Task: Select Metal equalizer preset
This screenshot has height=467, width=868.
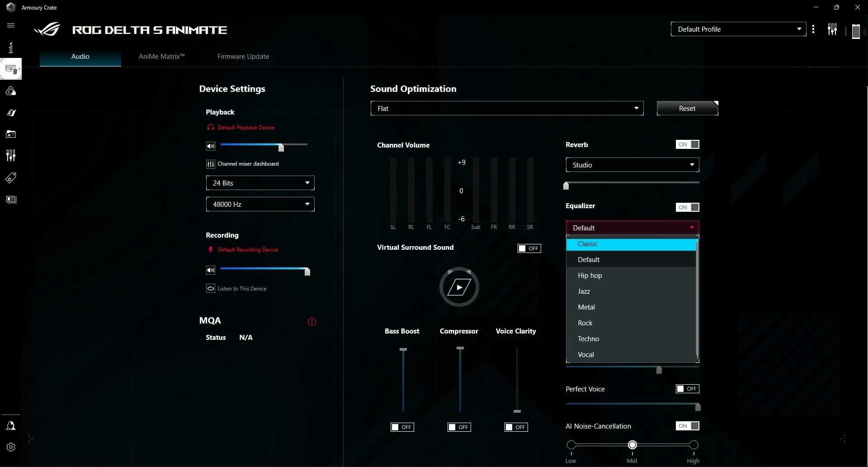Action: 631,307
